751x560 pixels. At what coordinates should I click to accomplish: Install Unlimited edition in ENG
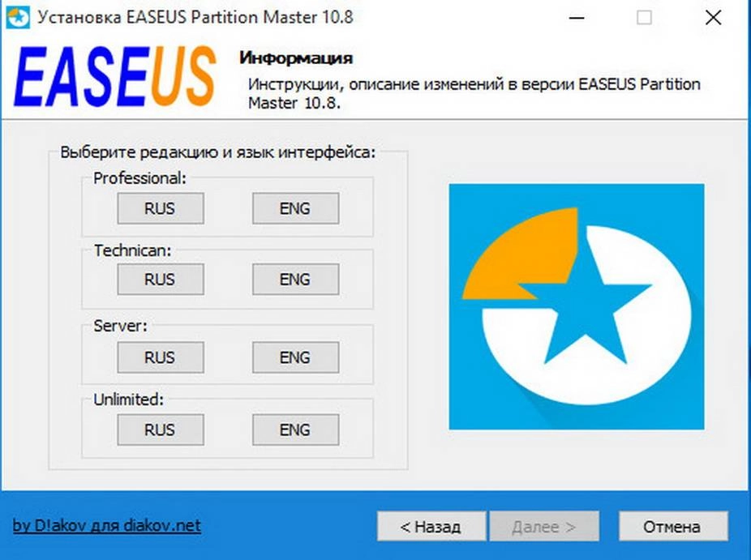point(295,430)
